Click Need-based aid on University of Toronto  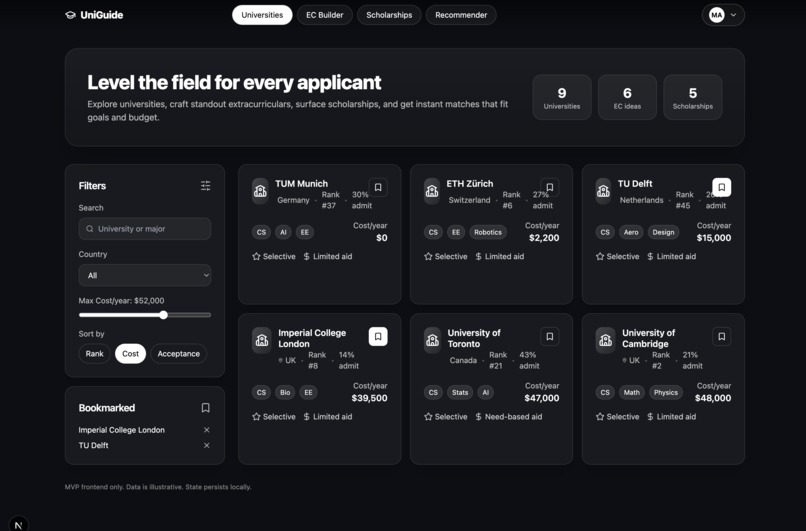point(514,416)
